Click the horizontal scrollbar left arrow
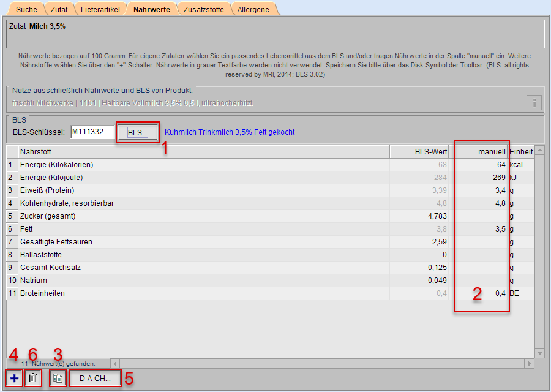551x392 pixels. click(114, 364)
